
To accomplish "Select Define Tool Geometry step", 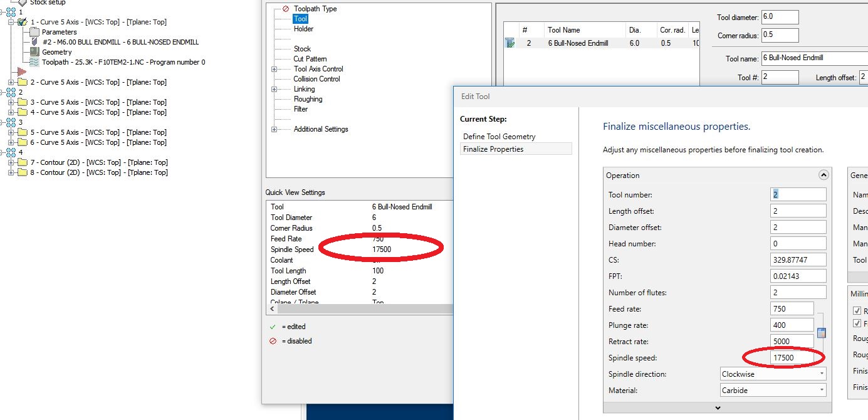I will pyautogui.click(x=499, y=136).
